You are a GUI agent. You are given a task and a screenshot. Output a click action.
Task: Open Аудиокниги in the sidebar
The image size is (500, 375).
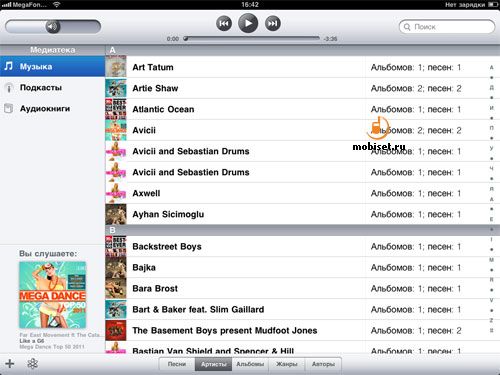pos(53,109)
